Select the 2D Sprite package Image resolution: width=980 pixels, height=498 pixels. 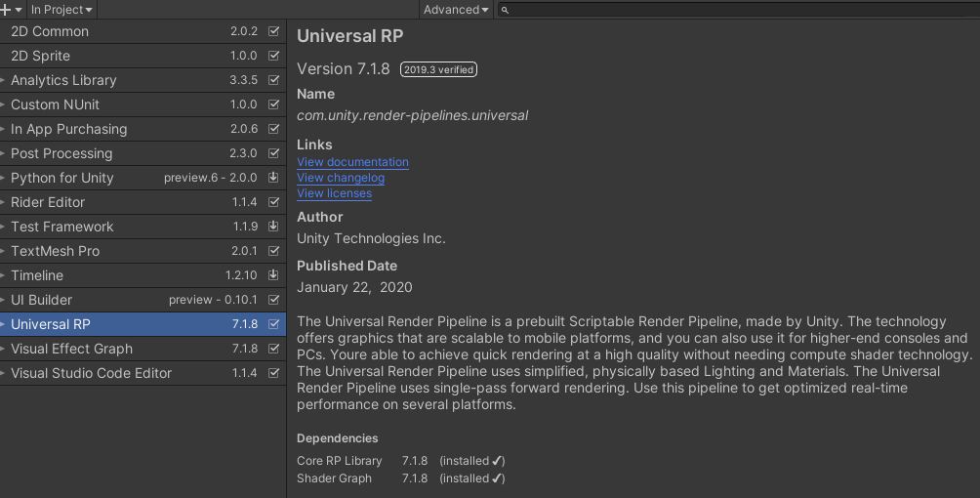coord(143,56)
